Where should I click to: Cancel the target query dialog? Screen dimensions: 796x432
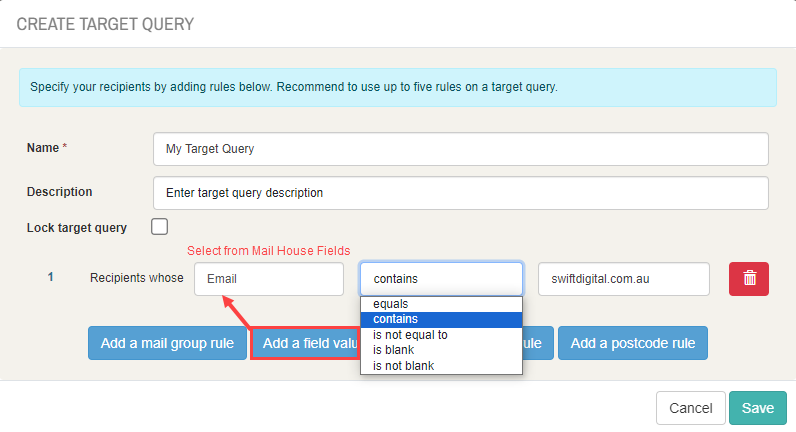(x=690, y=408)
